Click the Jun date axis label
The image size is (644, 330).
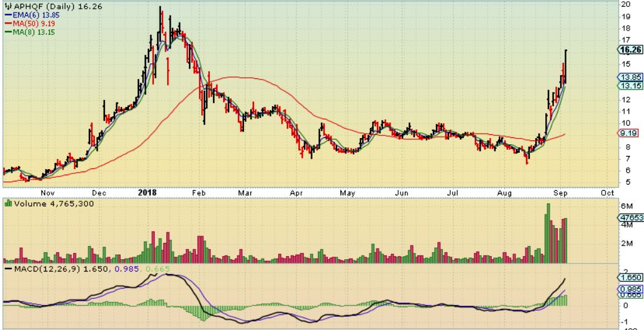point(402,193)
